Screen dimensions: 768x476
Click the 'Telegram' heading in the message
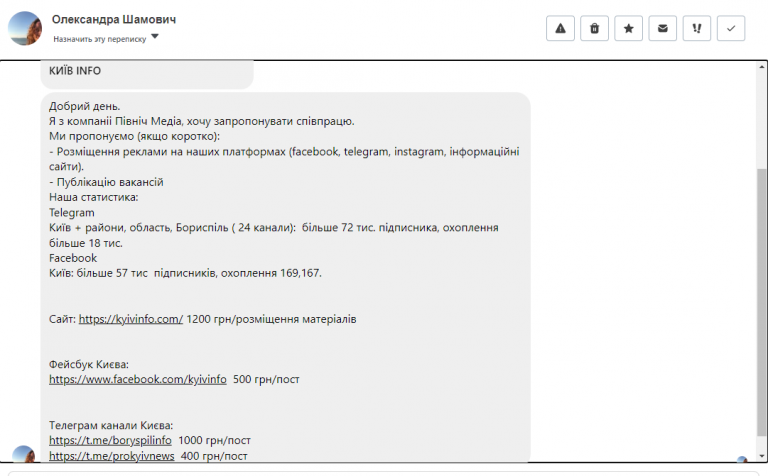pos(72,213)
